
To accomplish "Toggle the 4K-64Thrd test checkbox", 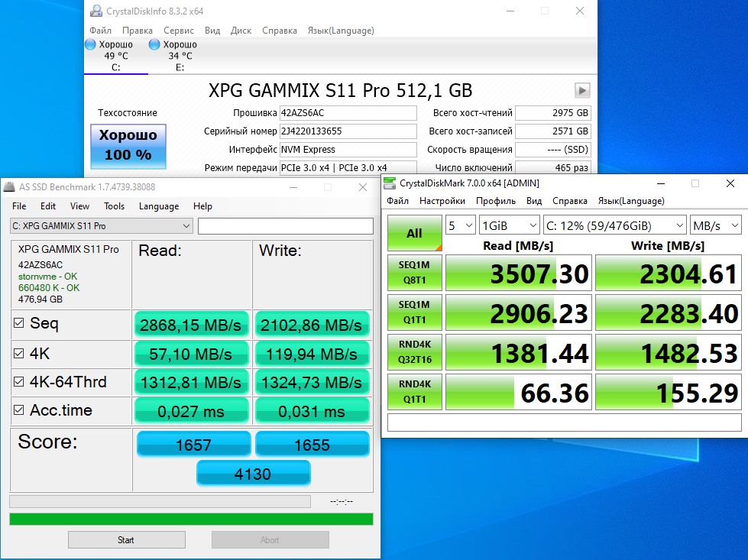I will pos(19,381).
